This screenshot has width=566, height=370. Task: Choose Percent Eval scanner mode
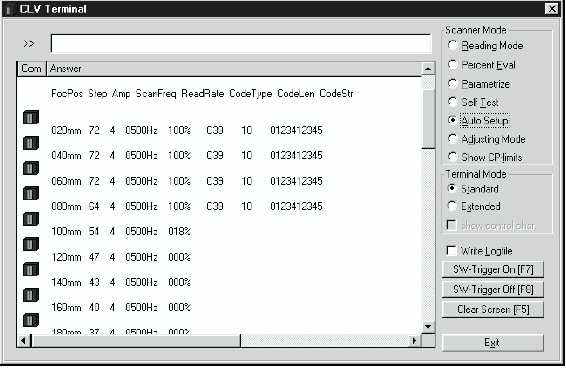click(x=453, y=64)
